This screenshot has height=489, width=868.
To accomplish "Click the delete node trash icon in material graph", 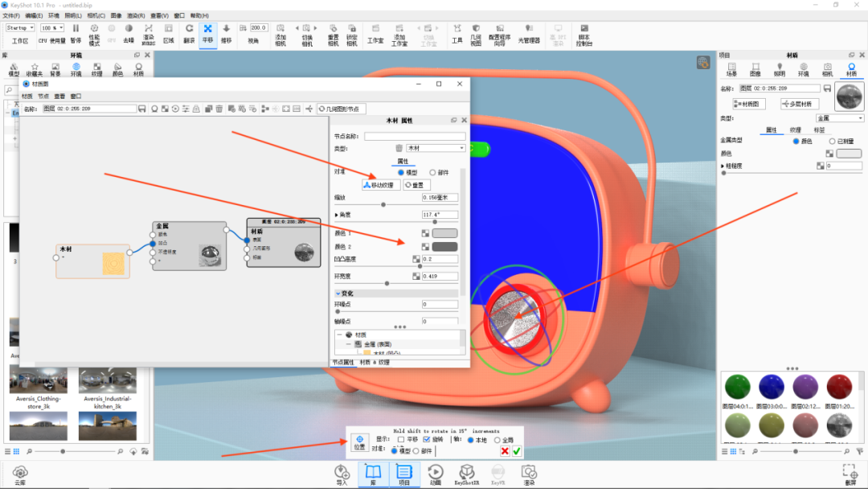I will [x=219, y=108].
